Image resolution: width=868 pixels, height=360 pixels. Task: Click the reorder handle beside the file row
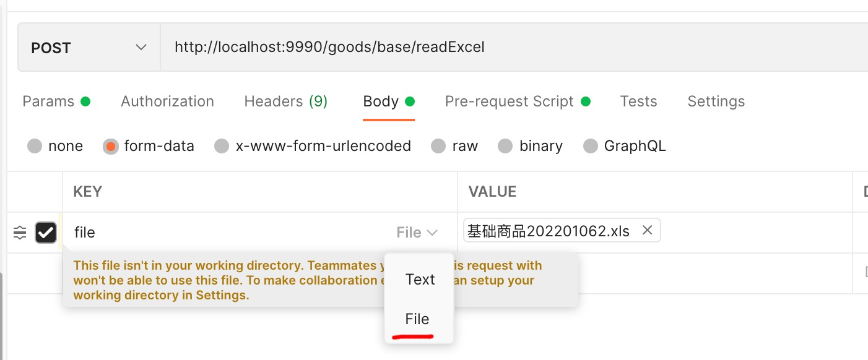(19, 232)
